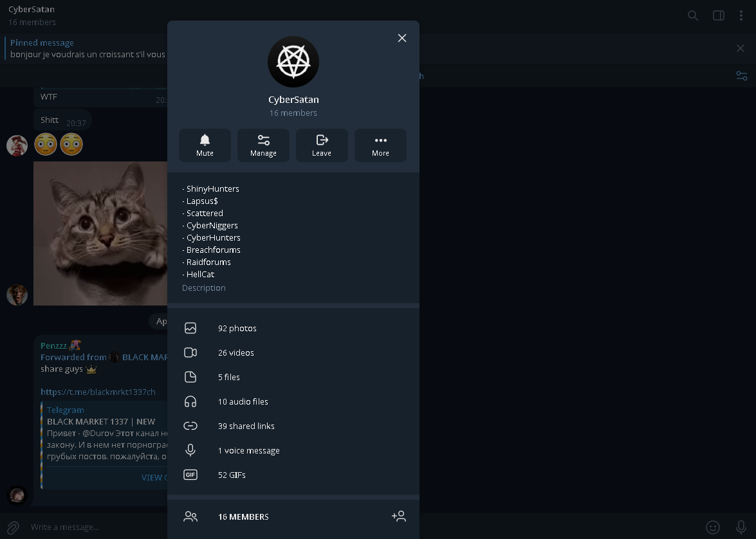Open the emoji picker smiley icon
Image resolution: width=756 pixels, height=539 pixels.
coord(713,527)
